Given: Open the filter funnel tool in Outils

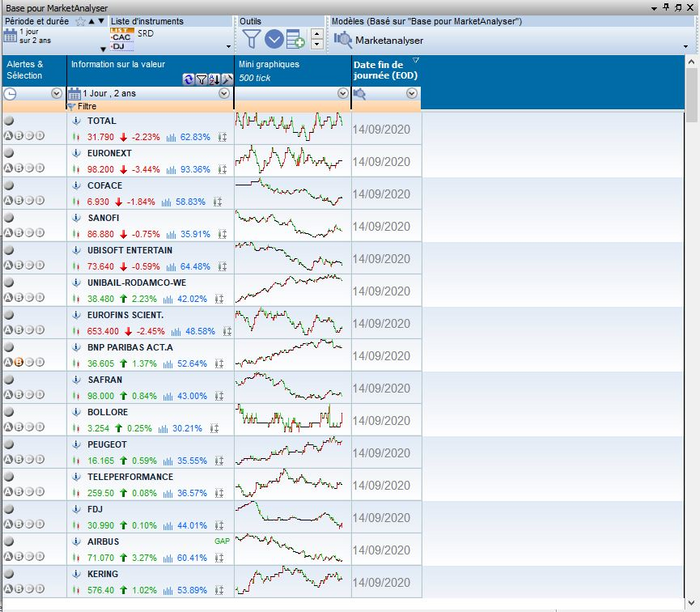Looking at the screenshot, I should [251, 39].
